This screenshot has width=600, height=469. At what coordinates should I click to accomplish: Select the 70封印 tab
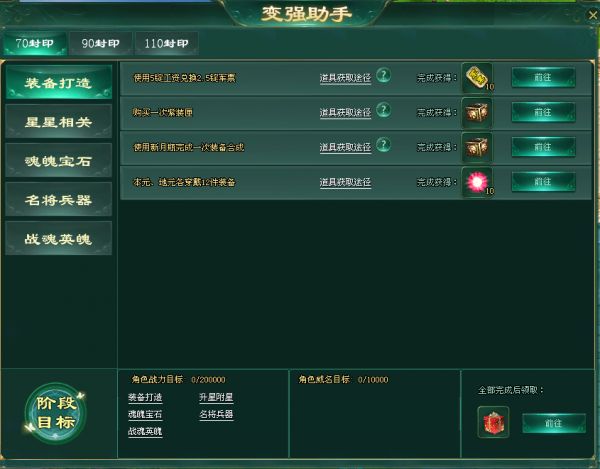tap(35, 43)
